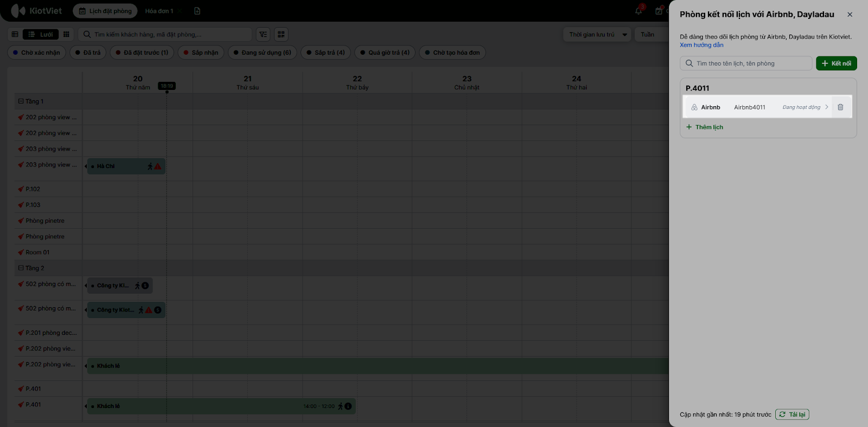Open the Thời gian lưu trú dropdown

pyautogui.click(x=597, y=34)
